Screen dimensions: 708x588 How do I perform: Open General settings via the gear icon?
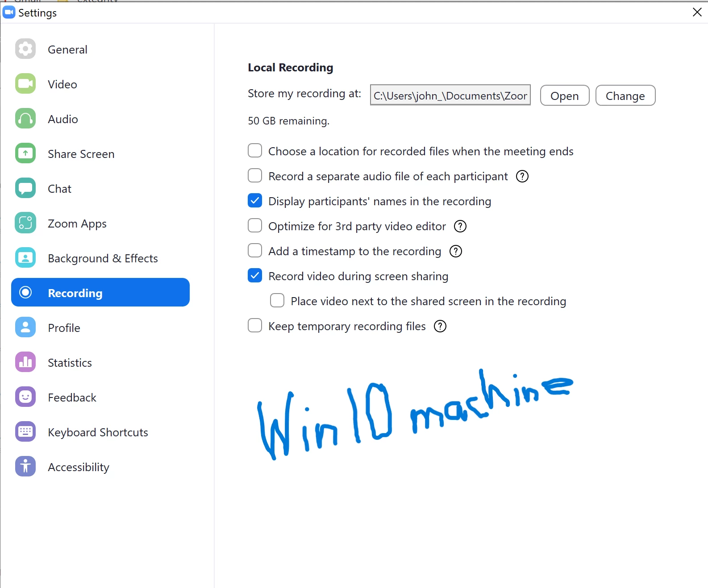tap(25, 49)
